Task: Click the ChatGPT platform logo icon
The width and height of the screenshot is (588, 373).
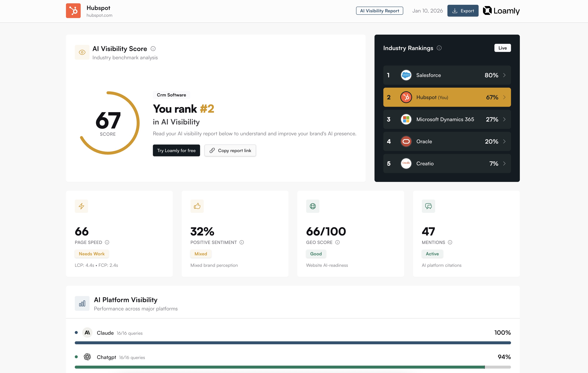Action: [87, 357]
